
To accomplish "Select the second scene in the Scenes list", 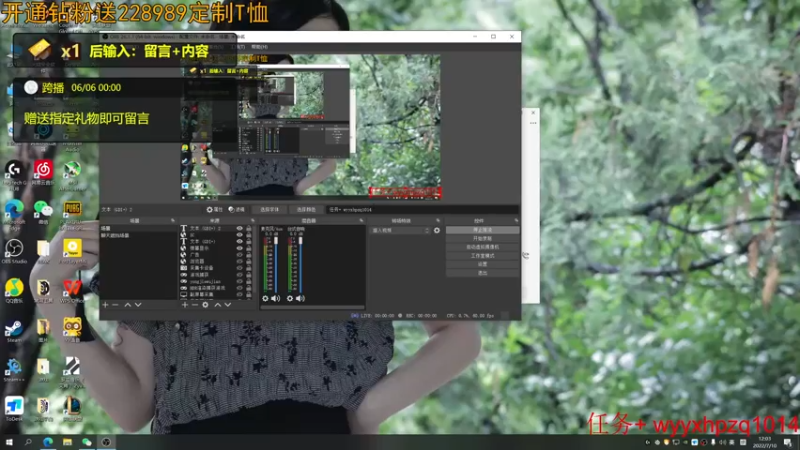I will click(138, 235).
